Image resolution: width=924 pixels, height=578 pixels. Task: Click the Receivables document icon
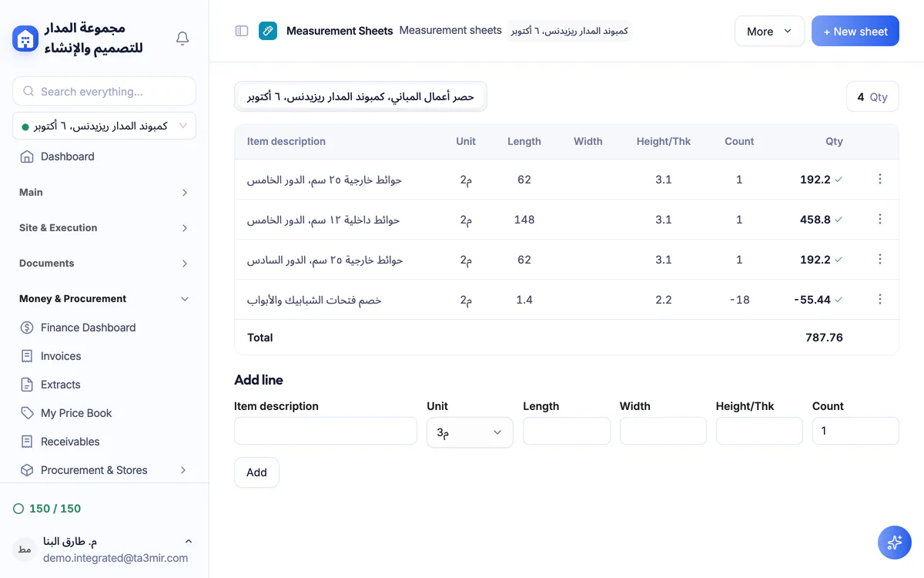click(x=27, y=442)
